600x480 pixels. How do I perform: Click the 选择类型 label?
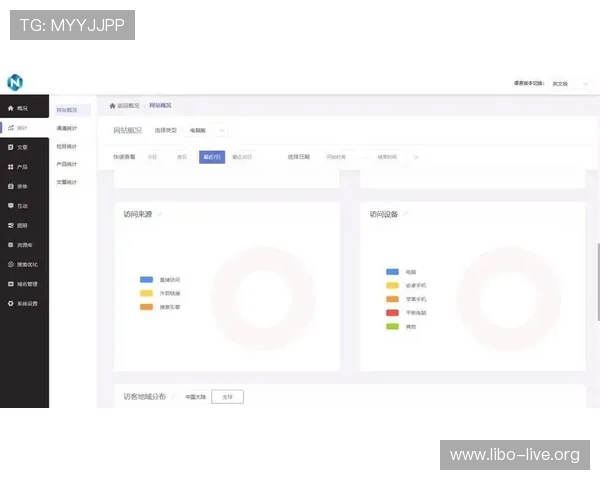point(166,131)
